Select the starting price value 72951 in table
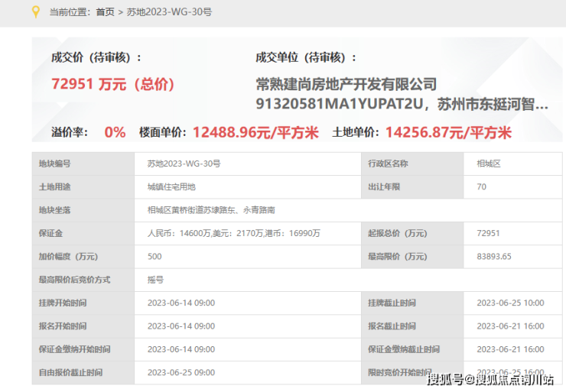 point(488,233)
